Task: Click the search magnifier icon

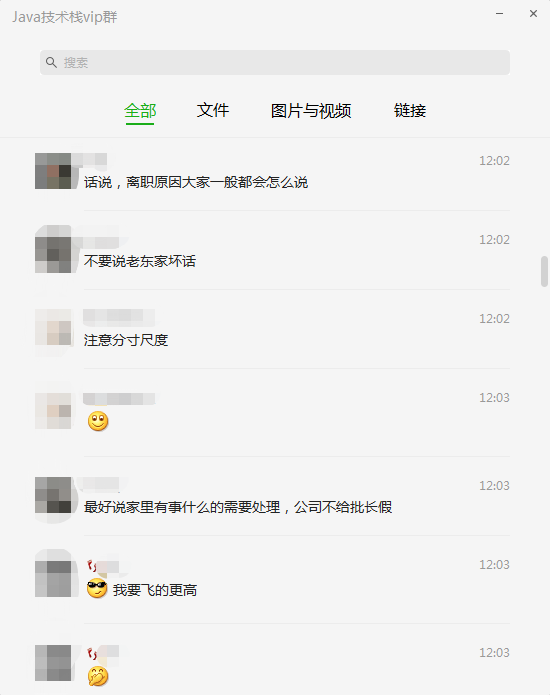Action: 51,62
